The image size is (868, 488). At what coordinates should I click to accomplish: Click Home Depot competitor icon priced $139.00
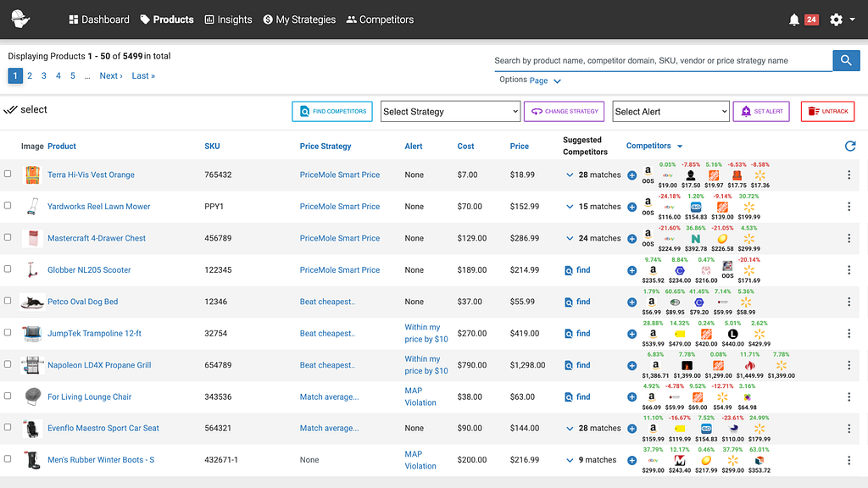click(722, 207)
